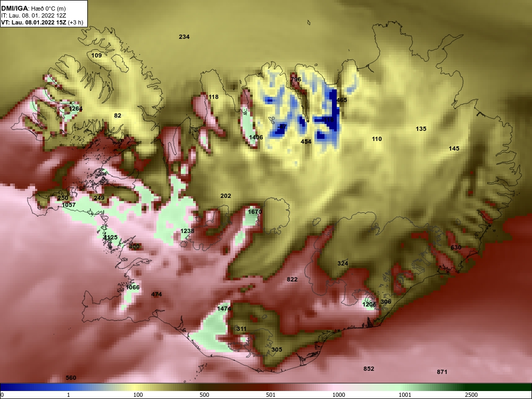Click the value 250 on the map

(x=63, y=198)
